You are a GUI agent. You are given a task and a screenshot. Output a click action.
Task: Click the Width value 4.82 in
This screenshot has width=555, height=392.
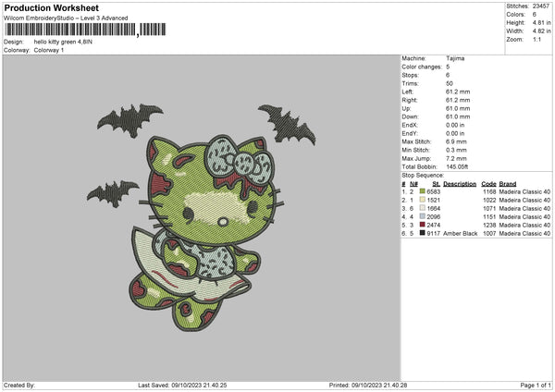(x=541, y=31)
